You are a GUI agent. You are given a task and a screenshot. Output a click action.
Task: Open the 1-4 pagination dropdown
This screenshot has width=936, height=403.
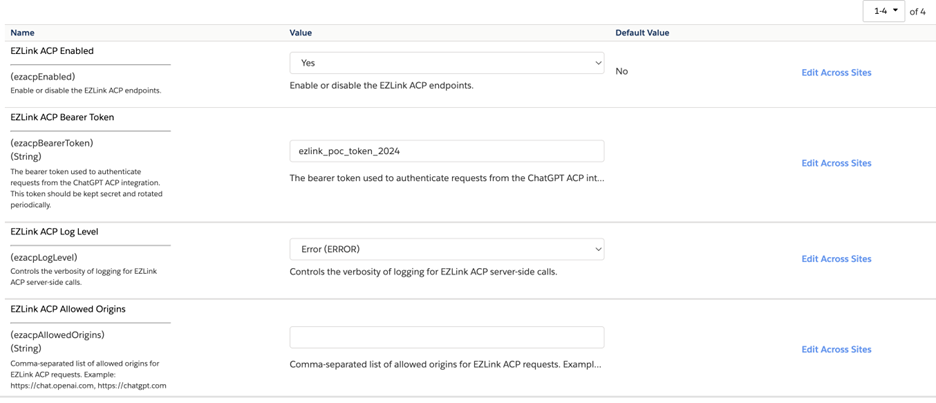pyautogui.click(x=882, y=11)
